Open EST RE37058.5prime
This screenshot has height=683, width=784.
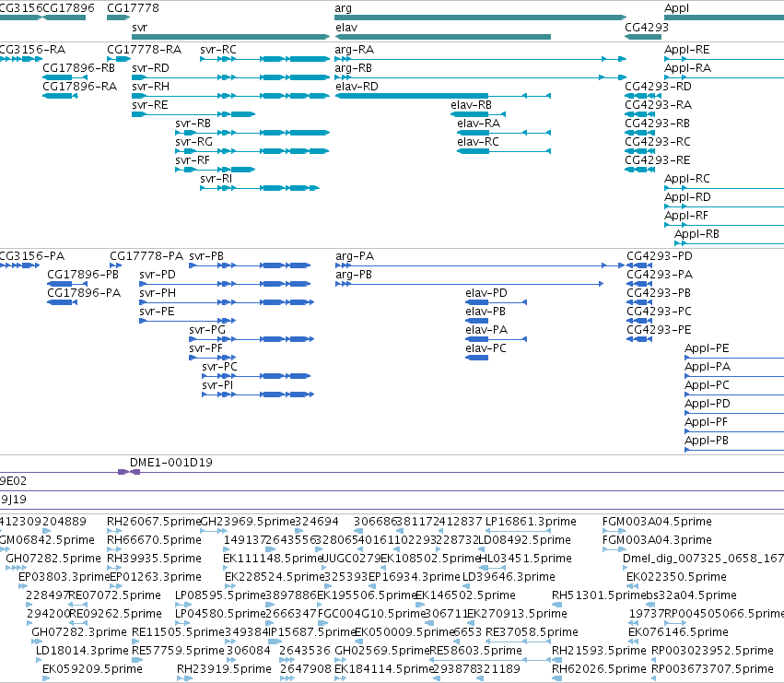click(532, 632)
